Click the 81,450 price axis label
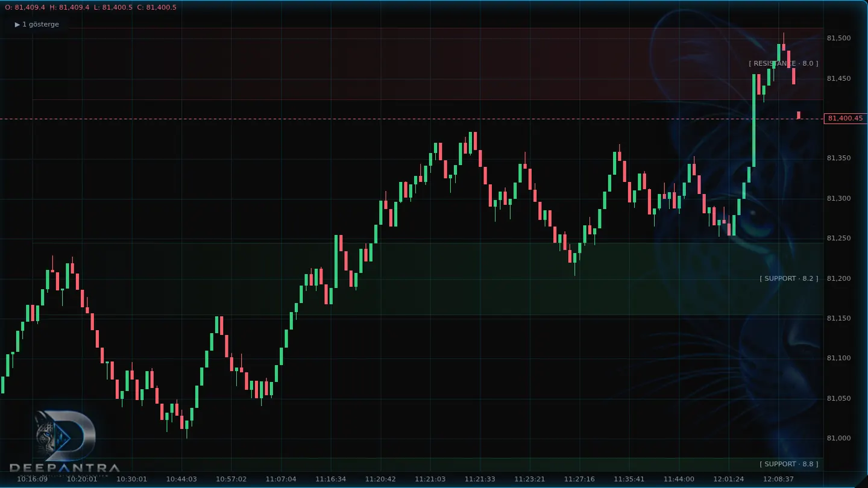Screen dimensions: 868x488 pyautogui.click(x=838, y=78)
